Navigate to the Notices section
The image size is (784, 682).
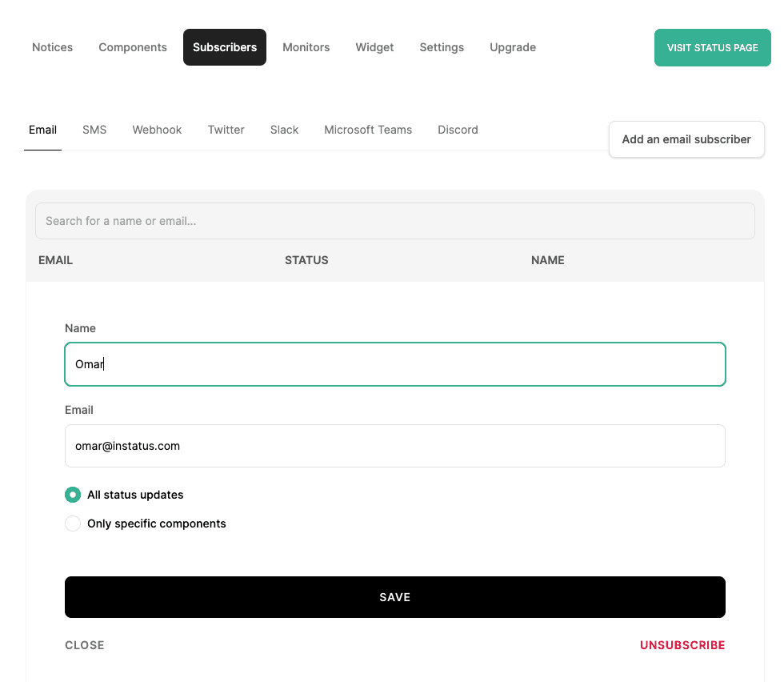coord(52,47)
